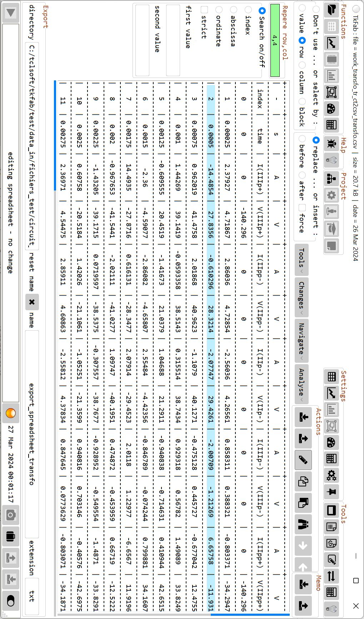Open the Analyse dropdown menu
Viewport: 364px width, 619px height.
point(301,384)
